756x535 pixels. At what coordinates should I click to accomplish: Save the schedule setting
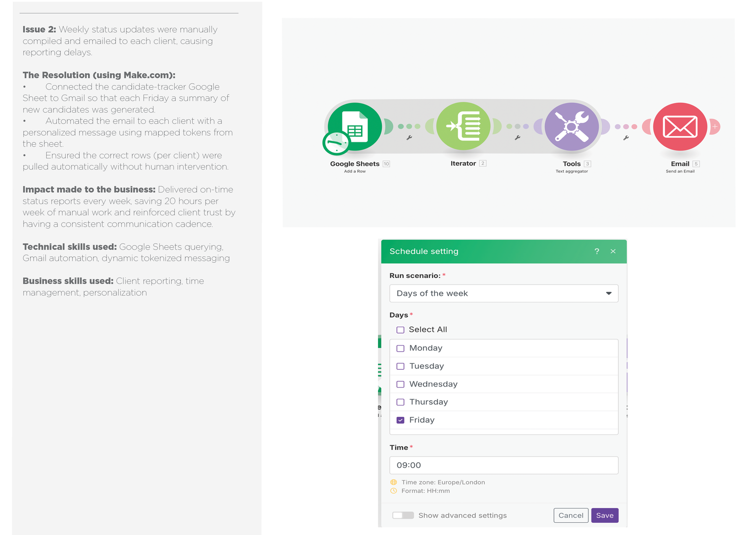[x=604, y=515]
